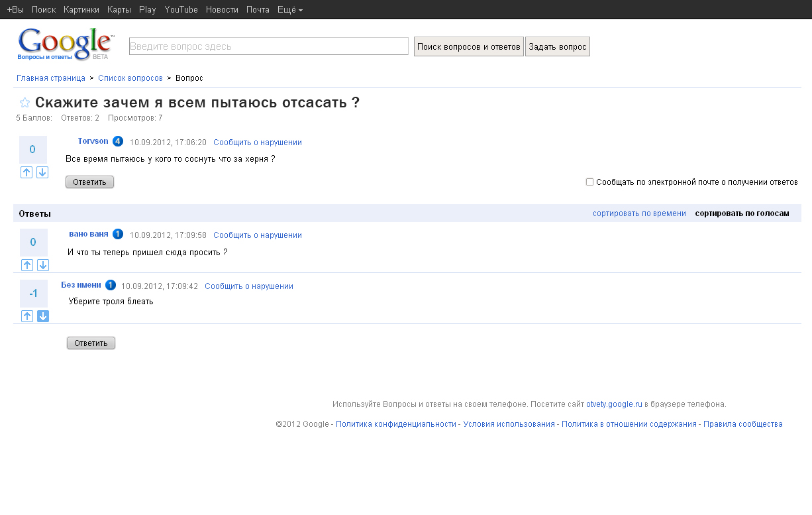812x515 pixels.
Task: Enable email notification about new answers
Action: pos(589,182)
